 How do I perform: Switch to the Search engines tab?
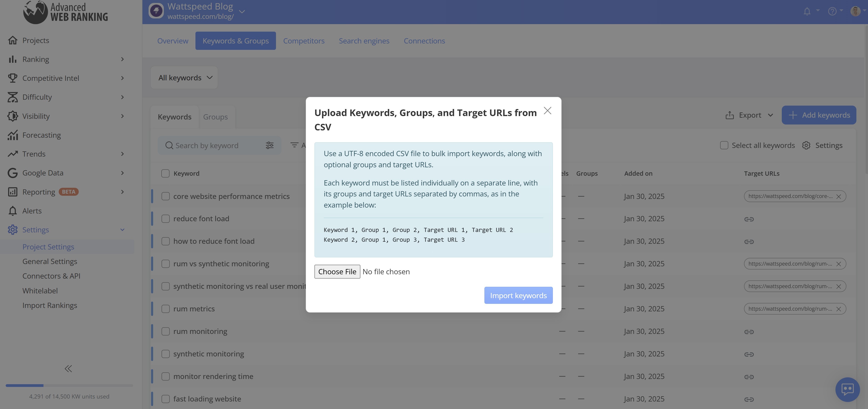(x=364, y=41)
